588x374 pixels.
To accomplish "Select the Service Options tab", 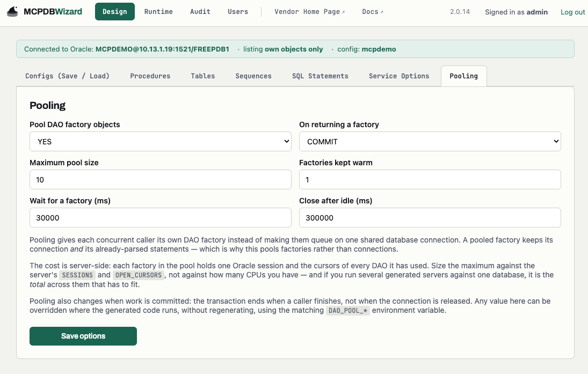I will point(398,76).
